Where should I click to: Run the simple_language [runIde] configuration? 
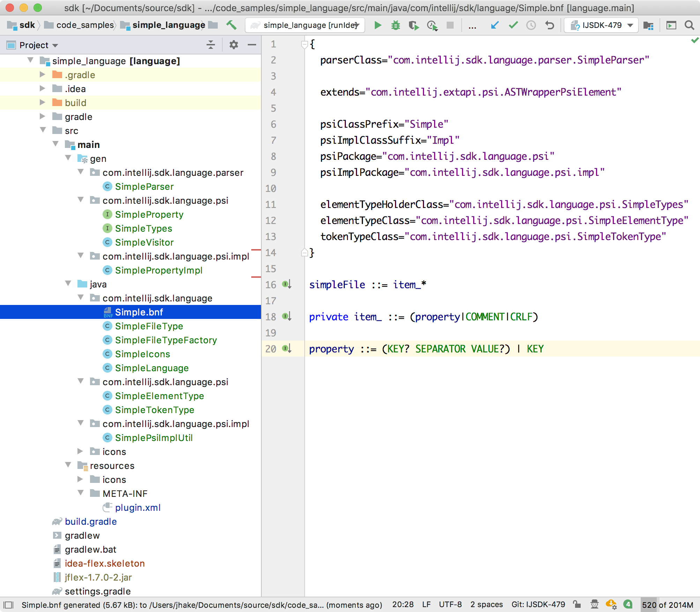[378, 25]
